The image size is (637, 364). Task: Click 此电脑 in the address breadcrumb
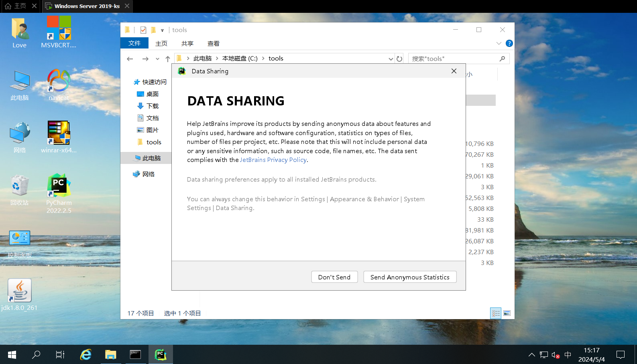tap(202, 59)
